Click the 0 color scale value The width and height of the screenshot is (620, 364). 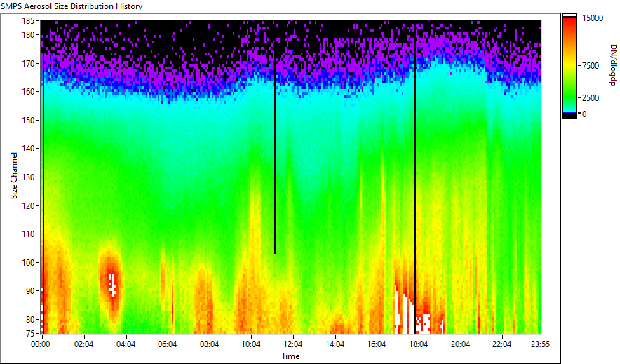[x=584, y=114]
